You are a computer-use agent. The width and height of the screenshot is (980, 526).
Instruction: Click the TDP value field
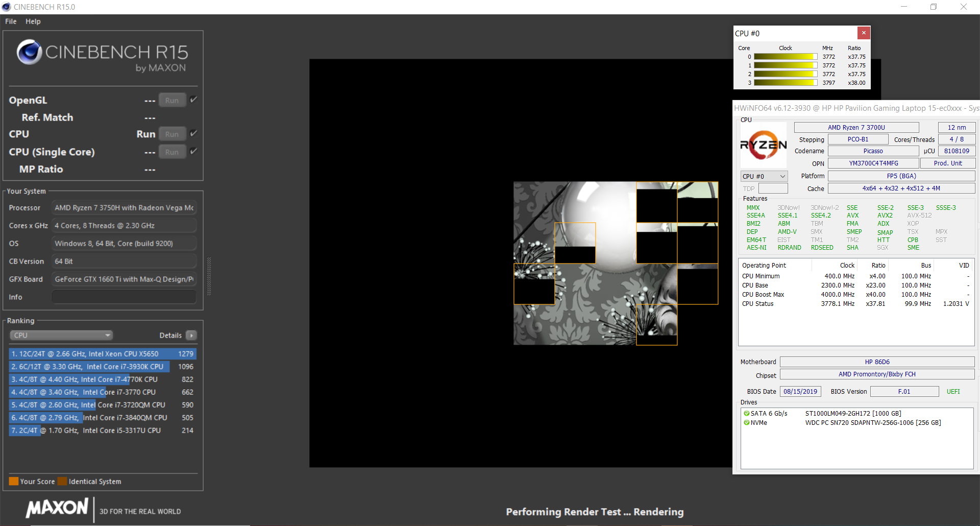(773, 188)
